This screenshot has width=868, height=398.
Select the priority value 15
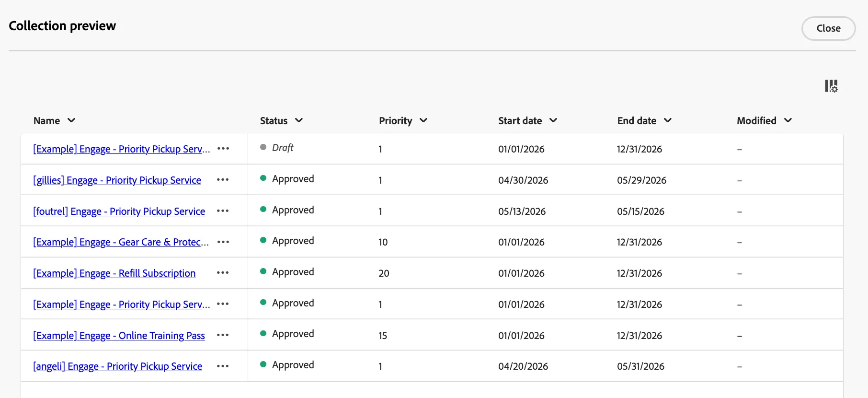click(x=383, y=336)
